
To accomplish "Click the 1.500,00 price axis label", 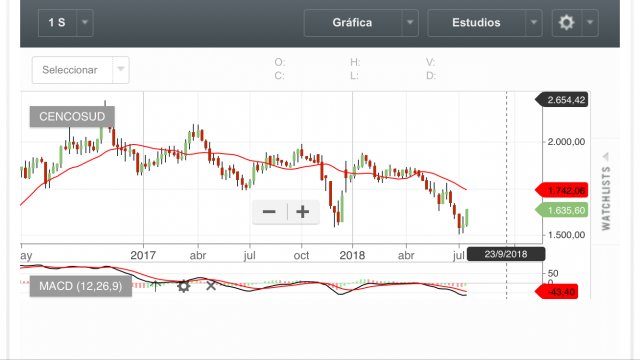I will [x=566, y=235].
